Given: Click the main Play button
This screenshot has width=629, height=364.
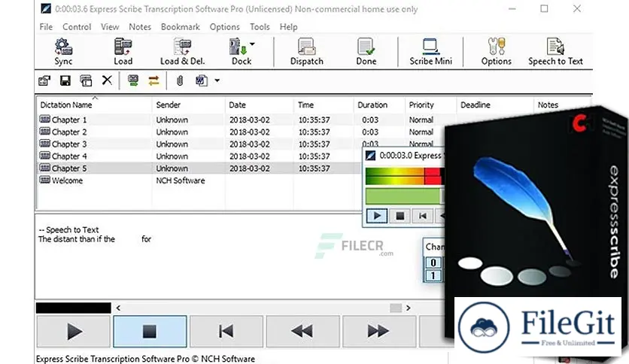Looking at the screenshot, I should 74,331.
